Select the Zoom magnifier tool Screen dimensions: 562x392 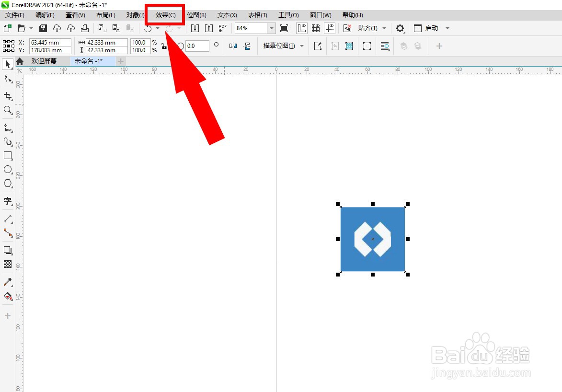pos(8,110)
